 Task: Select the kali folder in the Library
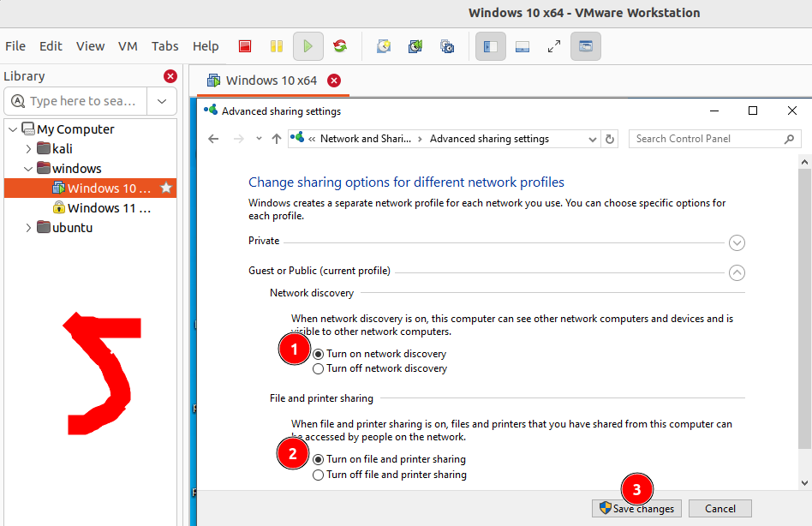63,149
